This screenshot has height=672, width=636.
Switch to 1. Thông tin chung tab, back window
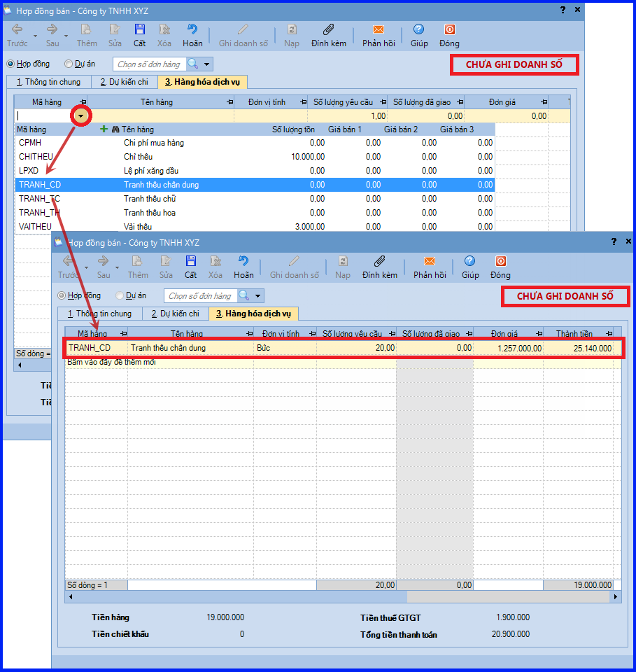48,82
